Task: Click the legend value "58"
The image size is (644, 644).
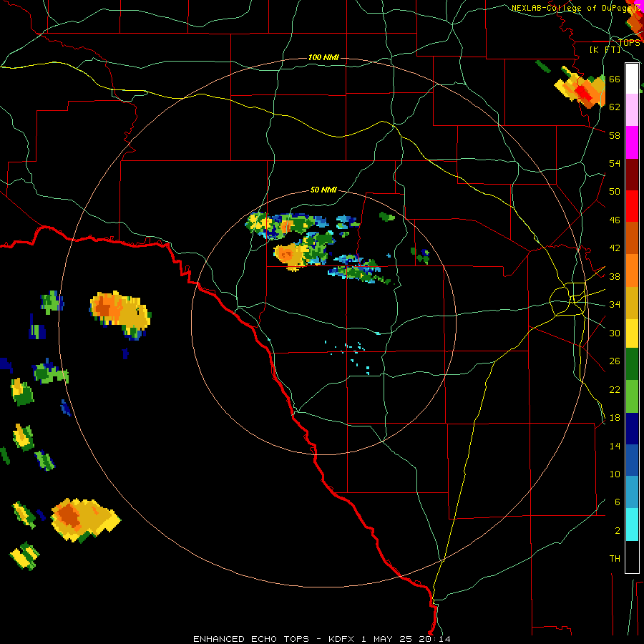Action: [615, 135]
